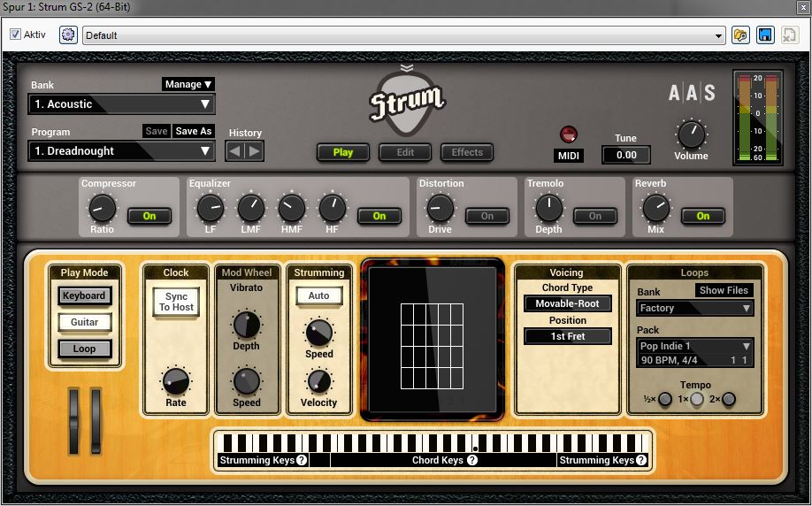Click the pitch bend wheel
The height and width of the screenshot is (506, 812).
click(74, 421)
